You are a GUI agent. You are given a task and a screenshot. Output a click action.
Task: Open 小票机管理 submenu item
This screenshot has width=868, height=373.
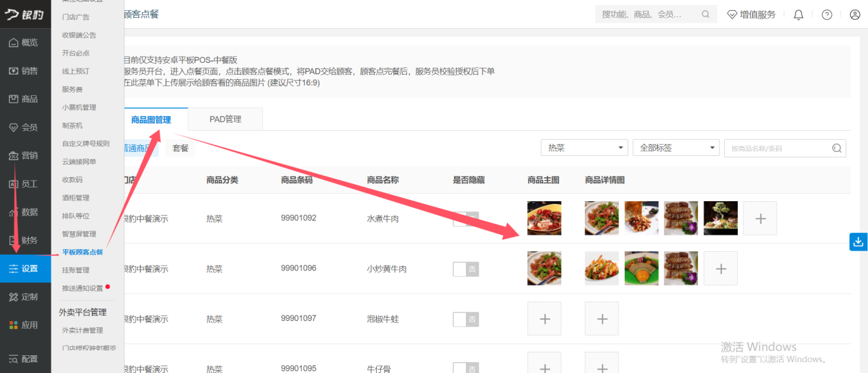click(x=79, y=107)
